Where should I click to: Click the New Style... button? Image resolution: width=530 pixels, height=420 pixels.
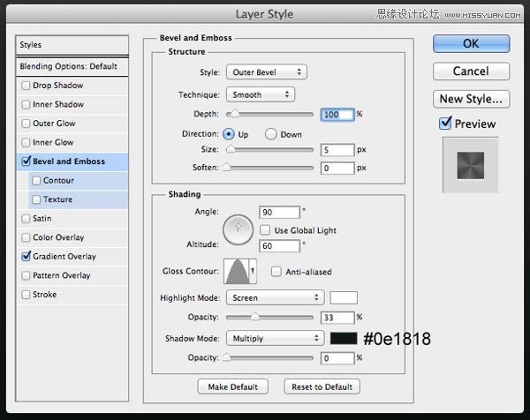[471, 99]
